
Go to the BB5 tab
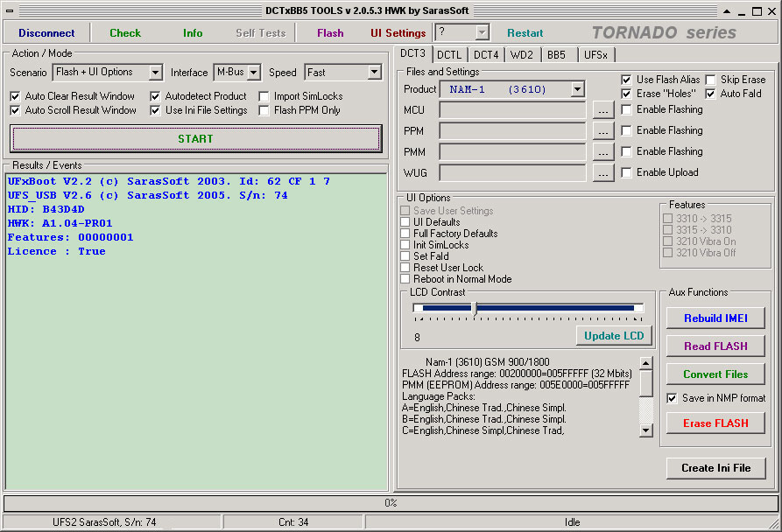click(x=557, y=55)
